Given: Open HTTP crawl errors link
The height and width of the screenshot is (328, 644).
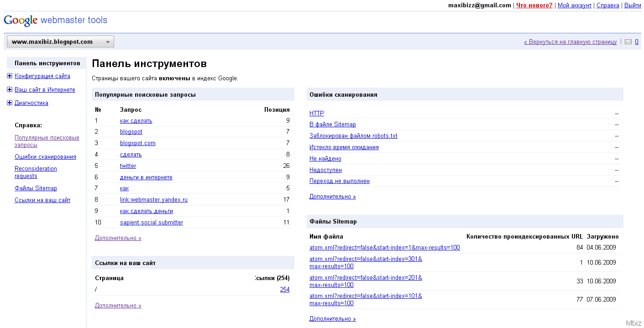Looking at the screenshot, I should pos(317,114).
